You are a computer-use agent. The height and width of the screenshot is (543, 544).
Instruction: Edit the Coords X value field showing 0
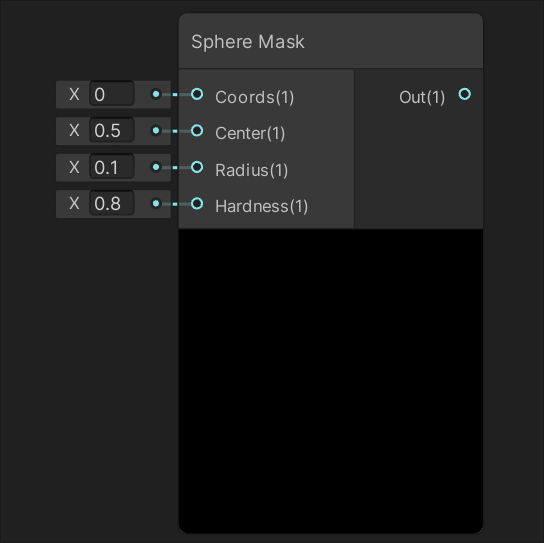(112, 94)
